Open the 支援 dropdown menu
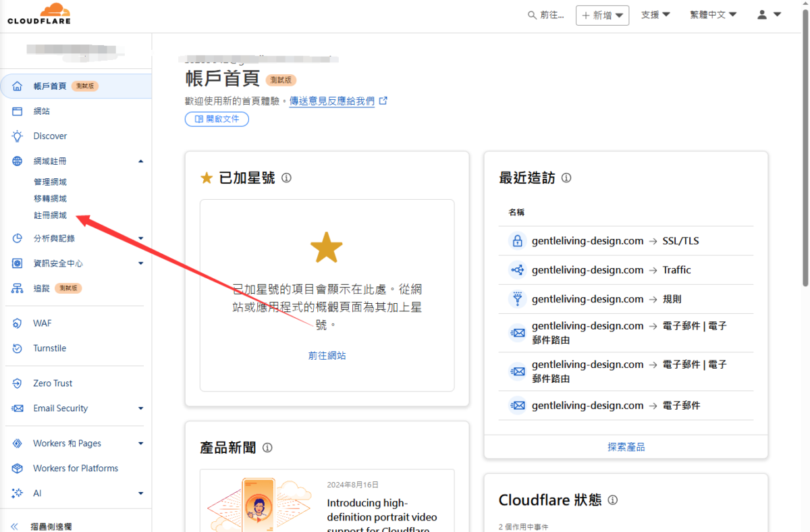Viewport: 810px width, 532px height. coord(655,15)
